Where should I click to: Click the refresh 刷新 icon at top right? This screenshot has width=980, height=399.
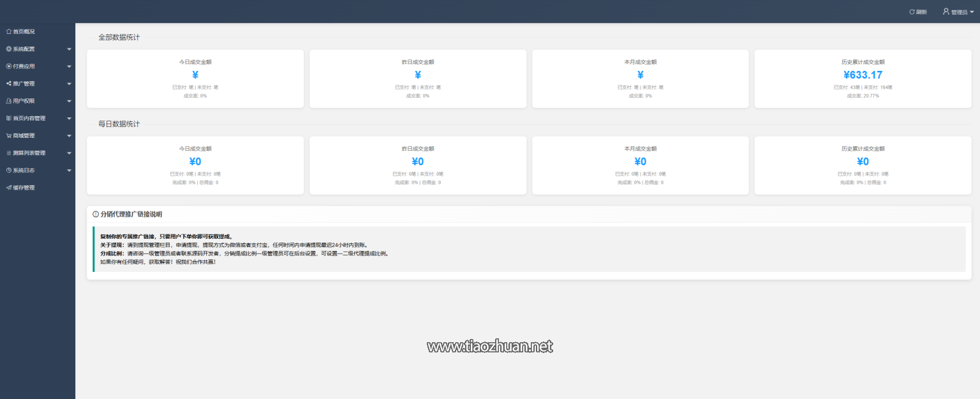click(x=911, y=11)
